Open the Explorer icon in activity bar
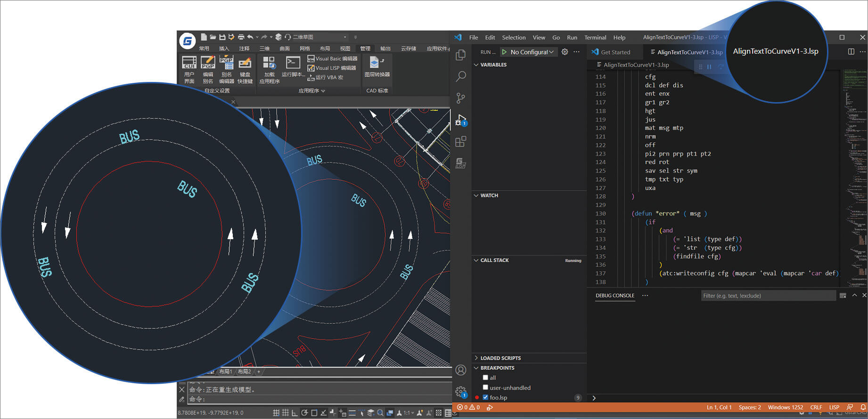The image size is (868, 419). 461,55
